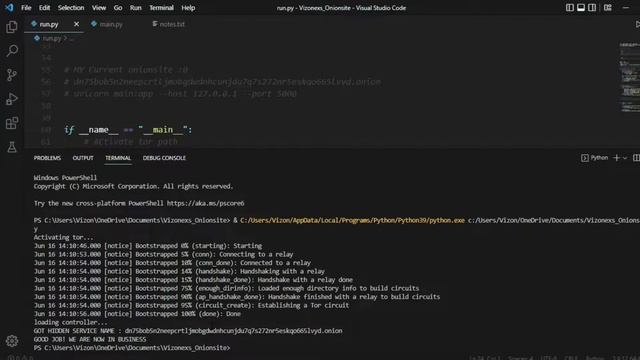640x360 pixels.
Task: Click run.py in the breadcrumb bar
Action: [x=52, y=38]
